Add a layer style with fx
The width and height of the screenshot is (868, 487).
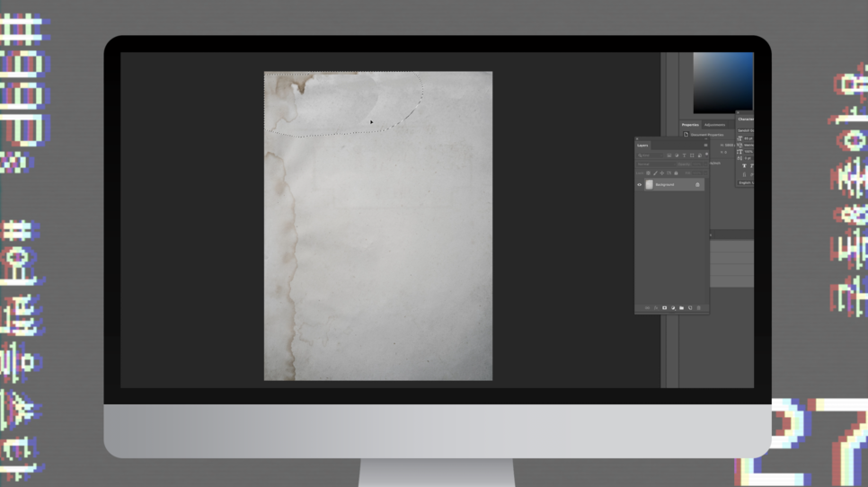pyautogui.click(x=656, y=308)
